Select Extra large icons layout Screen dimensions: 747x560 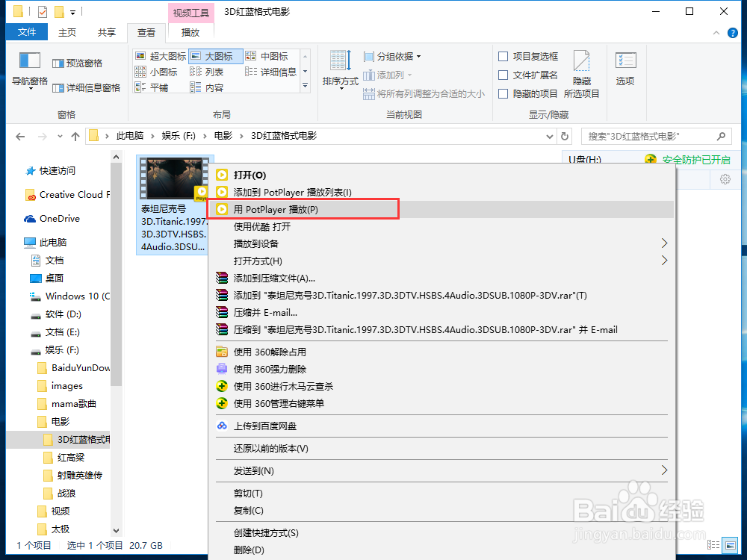(161, 56)
